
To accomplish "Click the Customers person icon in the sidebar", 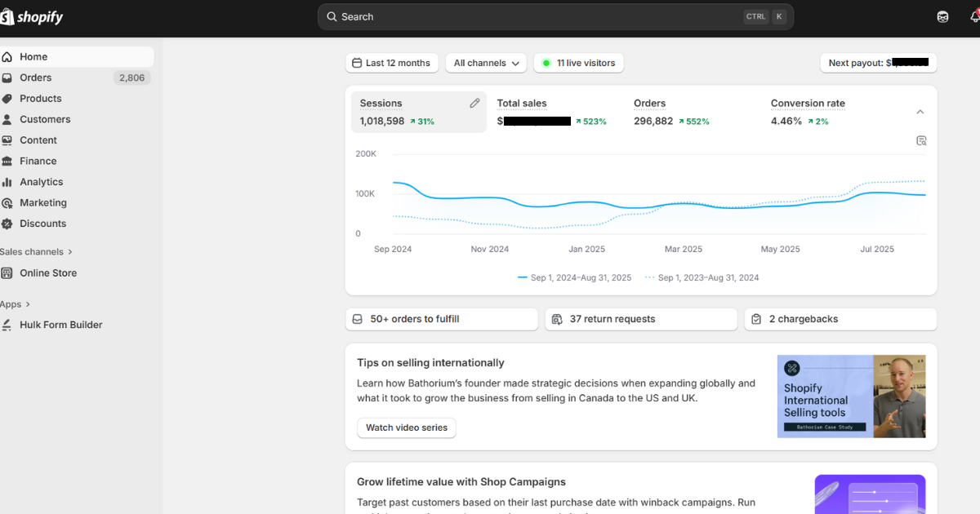I will 7,120.
